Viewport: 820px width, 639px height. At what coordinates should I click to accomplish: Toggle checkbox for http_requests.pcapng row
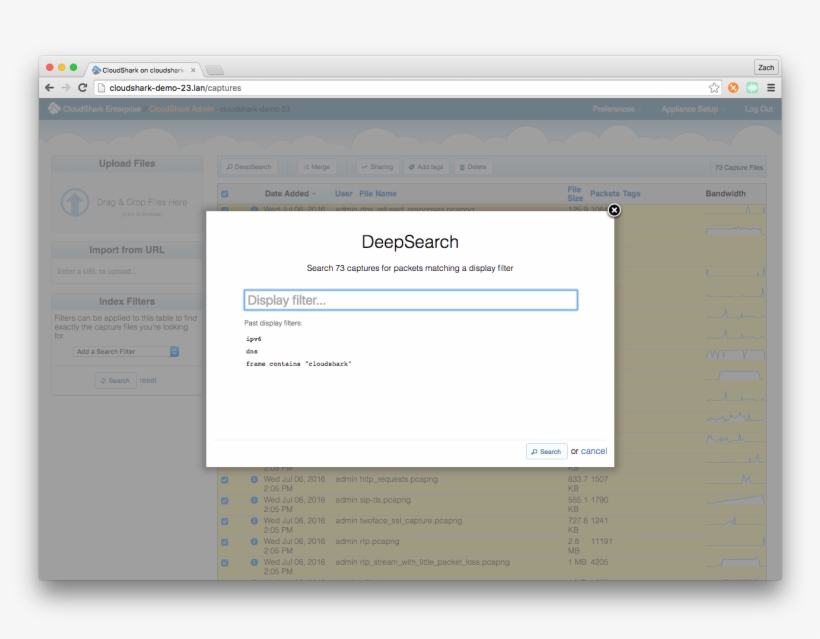[x=225, y=480]
